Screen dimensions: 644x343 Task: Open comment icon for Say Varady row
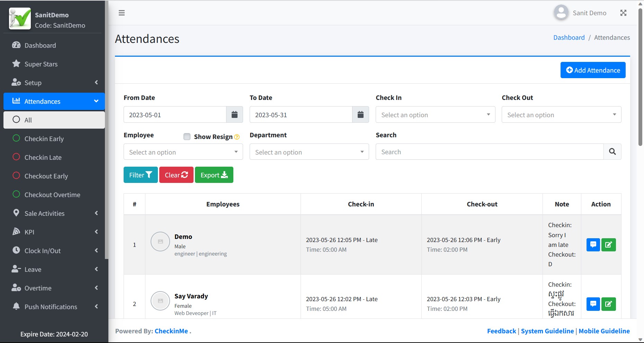pos(593,304)
